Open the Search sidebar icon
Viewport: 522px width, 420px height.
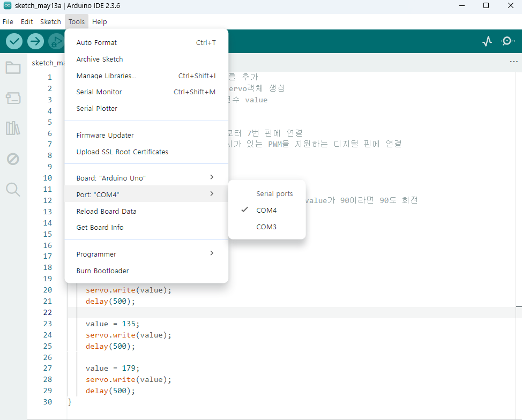13,189
